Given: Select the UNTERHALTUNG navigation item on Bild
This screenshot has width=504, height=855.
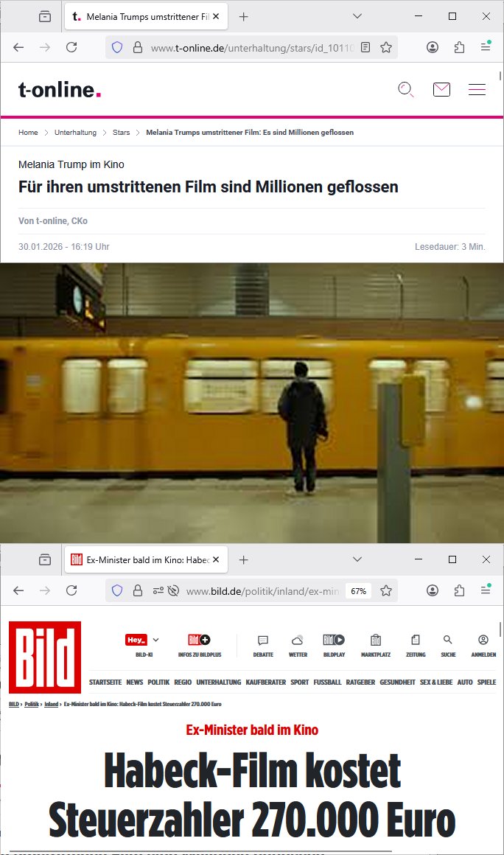Looking at the screenshot, I should click(x=219, y=682).
